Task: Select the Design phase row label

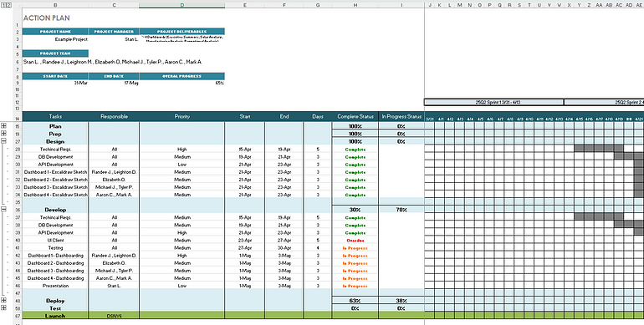Action: pyautogui.click(x=55, y=141)
